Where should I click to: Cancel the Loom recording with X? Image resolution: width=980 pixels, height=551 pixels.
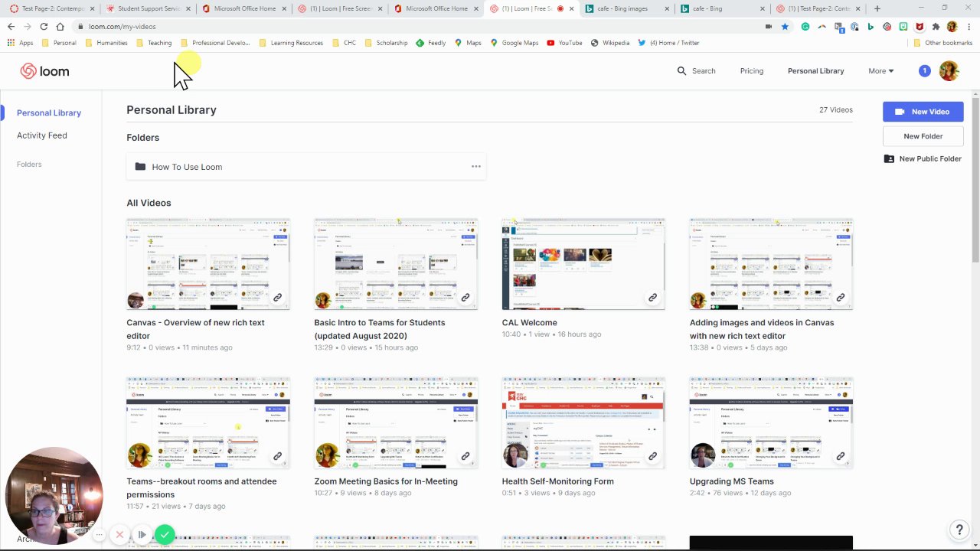coord(119,534)
